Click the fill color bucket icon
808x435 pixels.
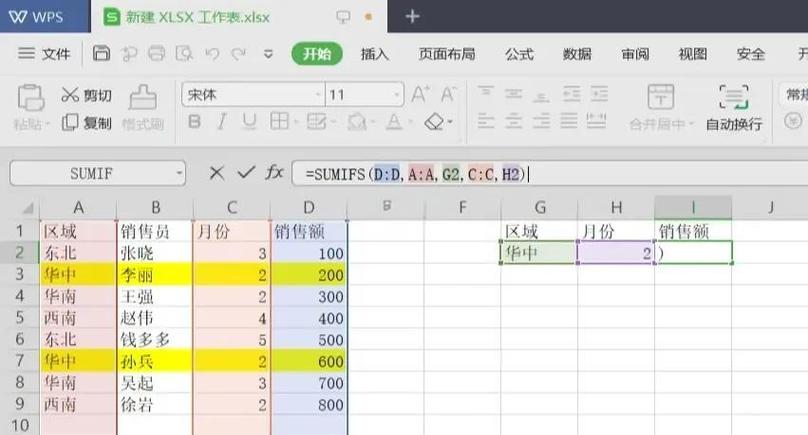coord(356,122)
